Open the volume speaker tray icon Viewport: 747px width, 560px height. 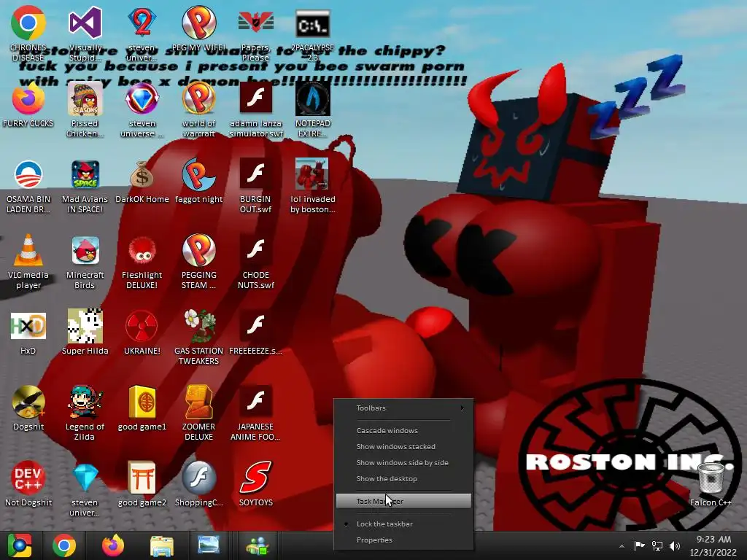coord(675,545)
